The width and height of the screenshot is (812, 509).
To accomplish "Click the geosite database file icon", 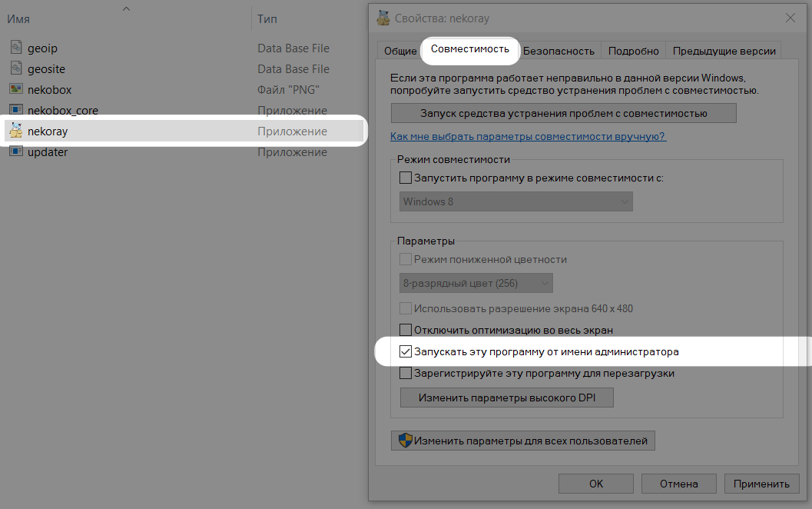I will (x=16, y=69).
